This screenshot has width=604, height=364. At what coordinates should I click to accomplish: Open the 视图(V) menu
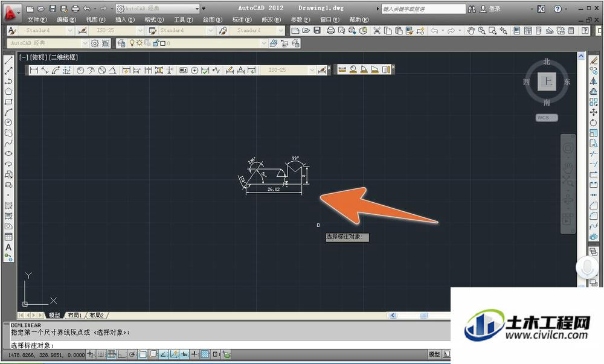95,20
